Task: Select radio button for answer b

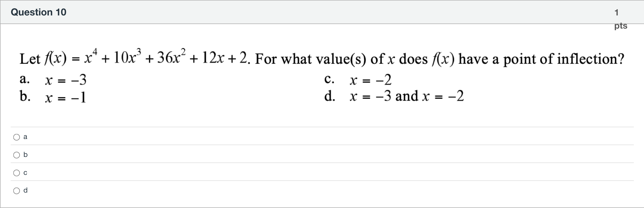Action: pos(16,155)
